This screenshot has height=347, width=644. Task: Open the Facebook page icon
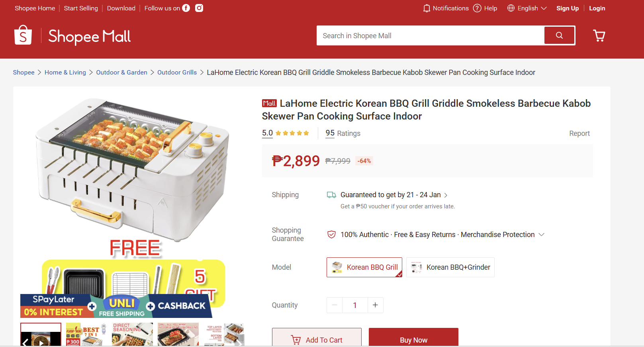(x=186, y=8)
